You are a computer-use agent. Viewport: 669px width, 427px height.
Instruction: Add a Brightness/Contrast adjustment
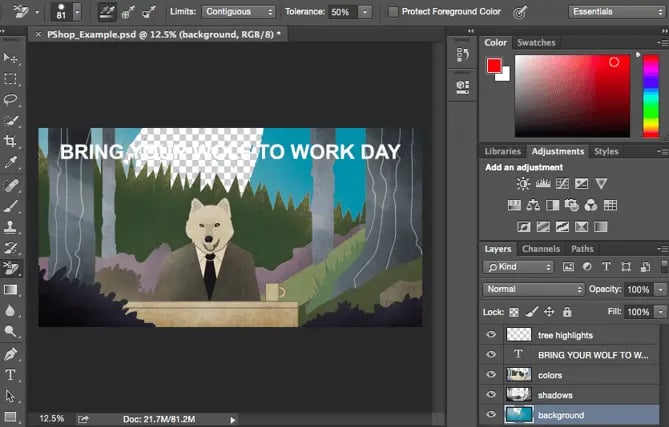click(523, 184)
